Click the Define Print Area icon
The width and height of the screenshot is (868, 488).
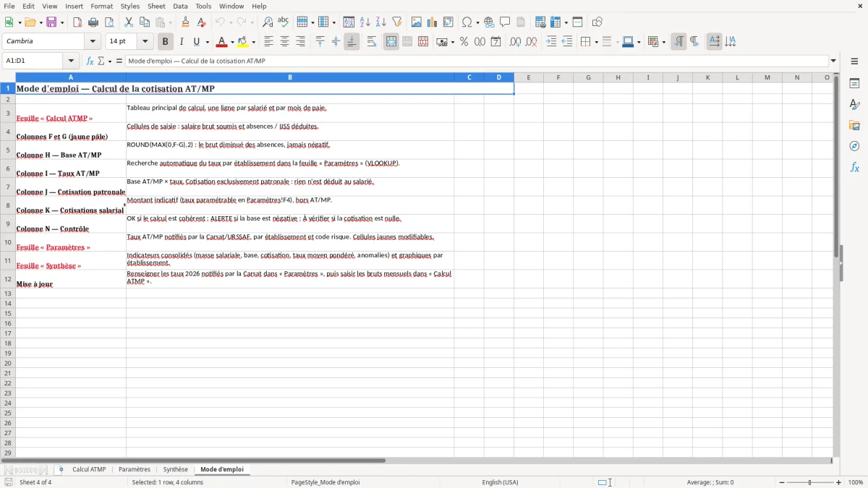(540, 22)
